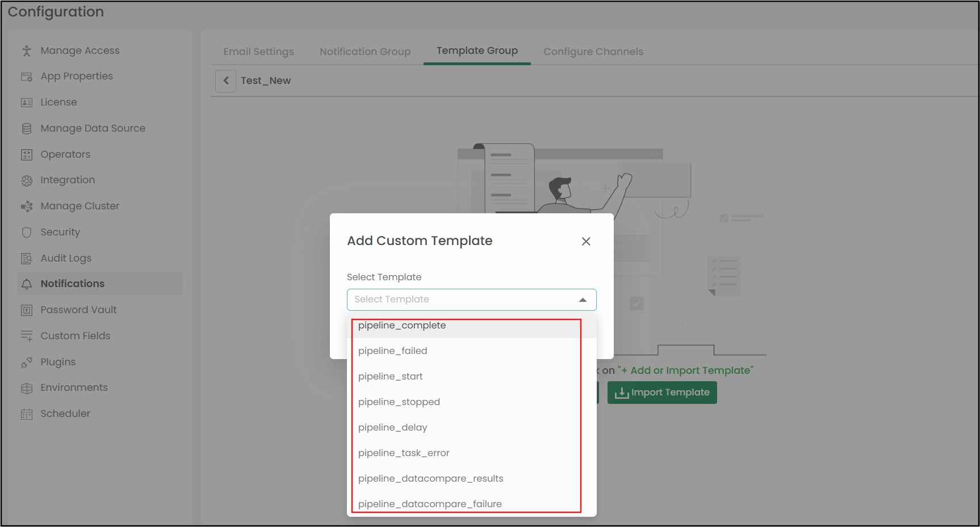Click inside the Select Template field

pos(460,300)
